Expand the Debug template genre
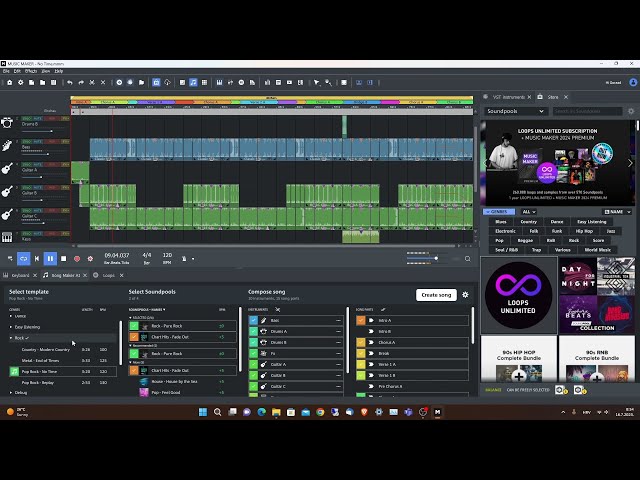Screen dimensions: 640x480 11,393
